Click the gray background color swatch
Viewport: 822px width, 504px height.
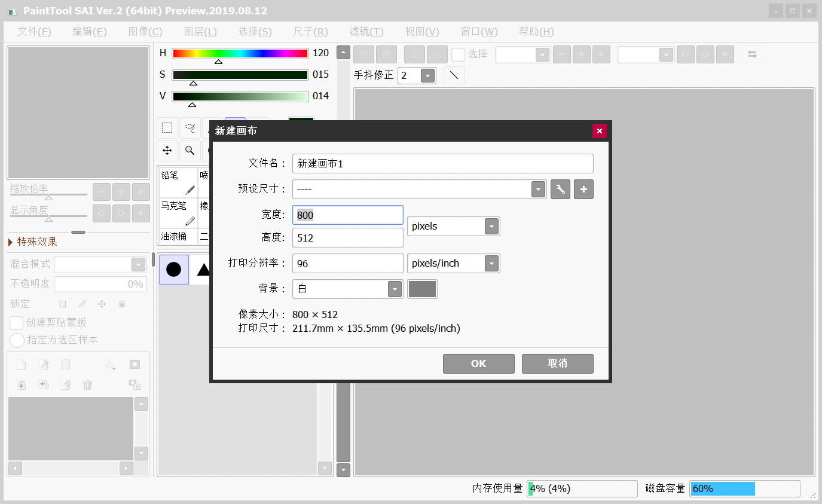(x=422, y=289)
